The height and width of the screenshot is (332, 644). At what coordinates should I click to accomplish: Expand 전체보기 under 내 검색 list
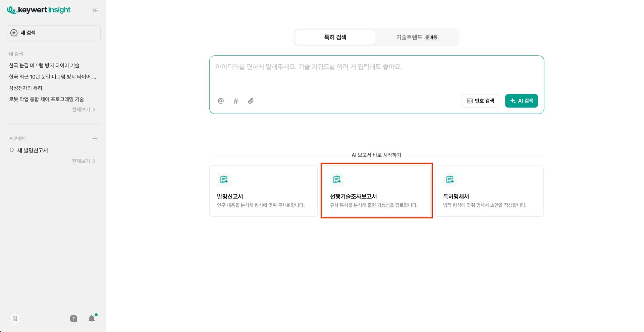(84, 110)
